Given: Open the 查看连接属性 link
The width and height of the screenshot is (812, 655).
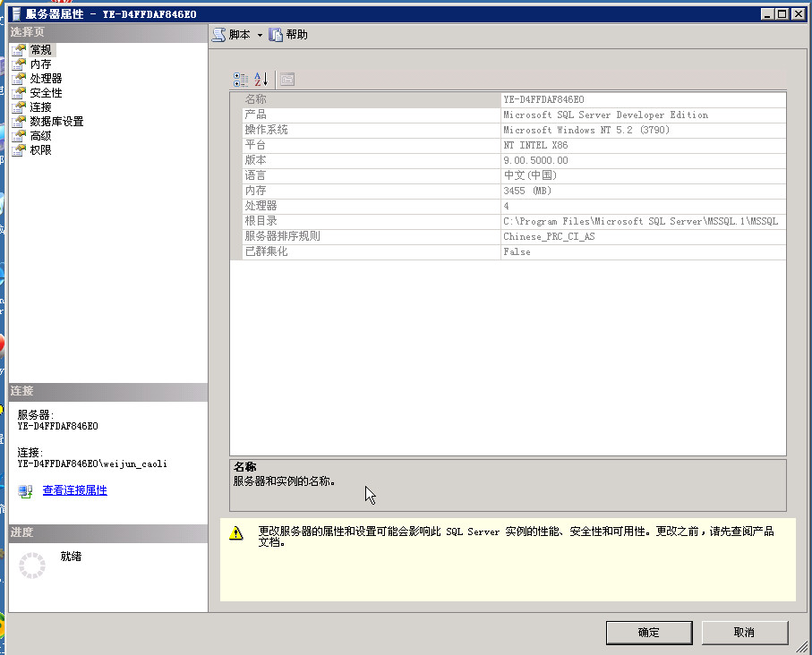Looking at the screenshot, I should coord(74,489).
